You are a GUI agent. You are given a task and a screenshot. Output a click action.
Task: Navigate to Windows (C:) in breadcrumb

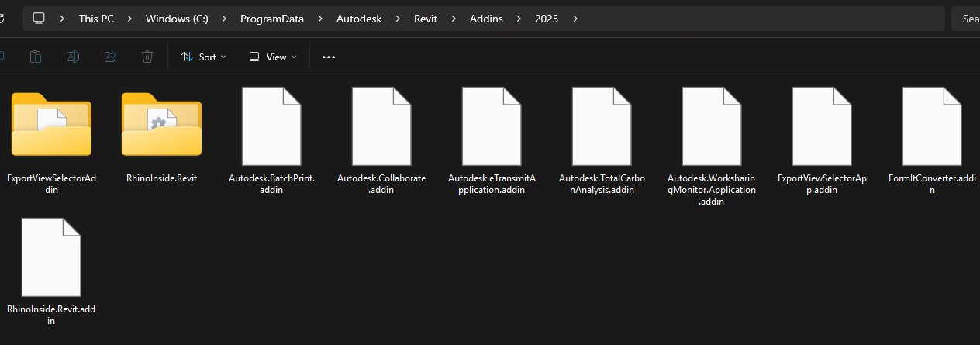[x=177, y=19]
